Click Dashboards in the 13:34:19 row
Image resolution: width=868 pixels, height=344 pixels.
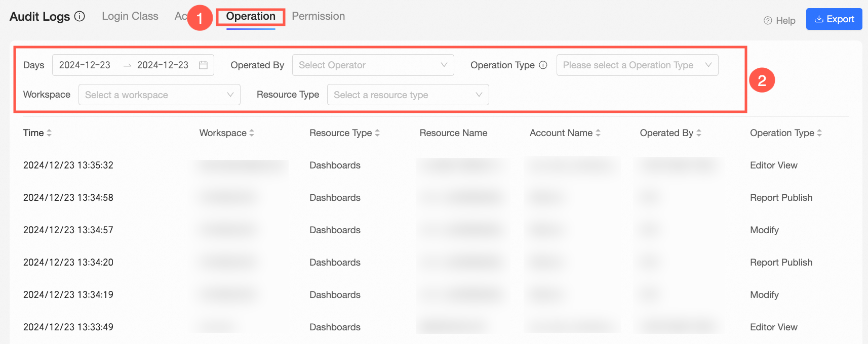(335, 295)
